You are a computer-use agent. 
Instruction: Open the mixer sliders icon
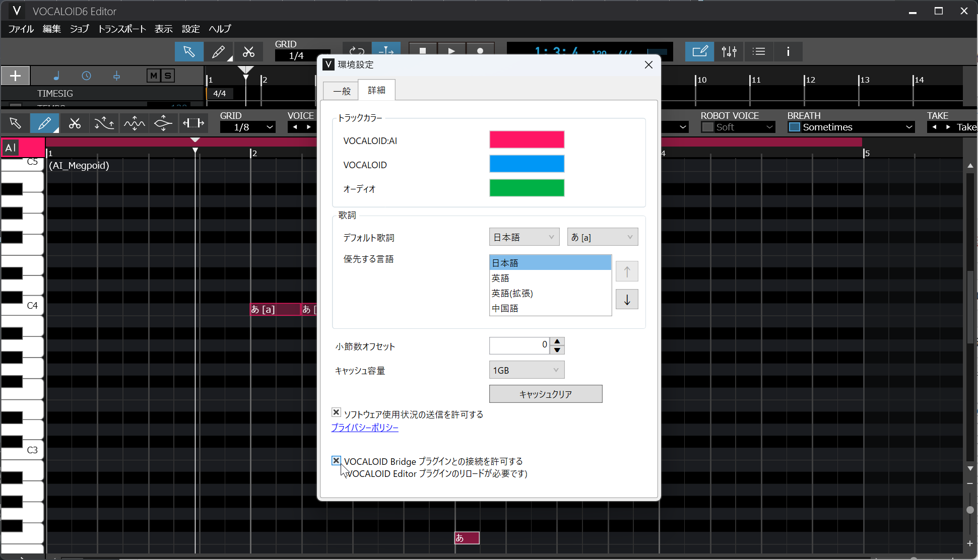point(729,51)
